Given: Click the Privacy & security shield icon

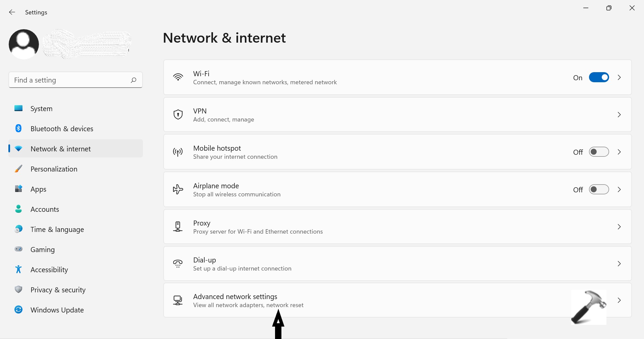Looking at the screenshot, I should pyautogui.click(x=18, y=289).
